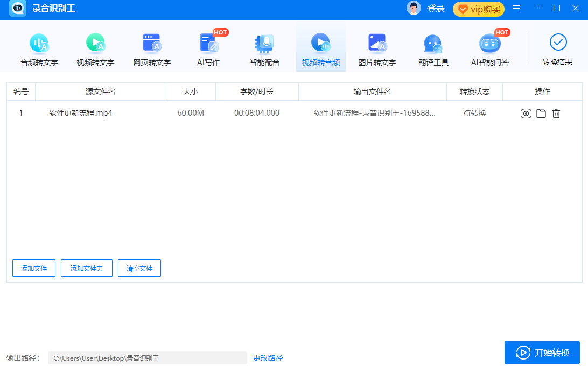Start conversion with 开始转换 button

[542, 353]
